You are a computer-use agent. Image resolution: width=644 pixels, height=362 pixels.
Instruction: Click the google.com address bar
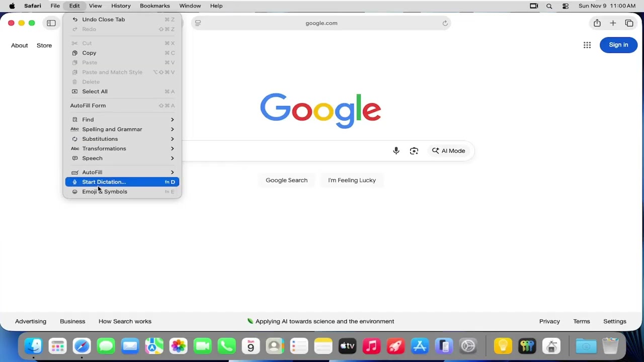click(321, 23)
